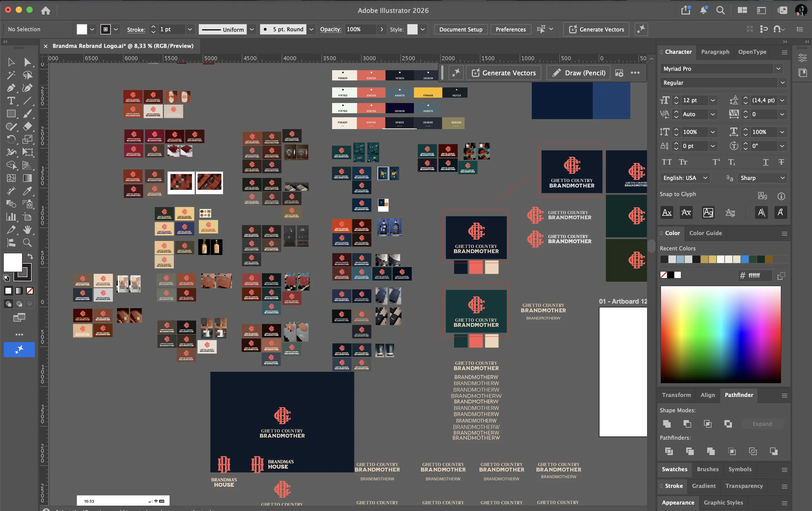The height and width of the screenshot is (511, 812).
Task: Select the Rotate tool
Action: point(11,139)
